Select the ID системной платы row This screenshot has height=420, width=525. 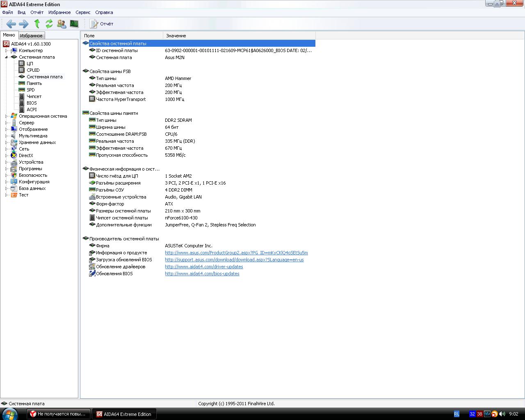pyautogui.click(x=199, y=50)
